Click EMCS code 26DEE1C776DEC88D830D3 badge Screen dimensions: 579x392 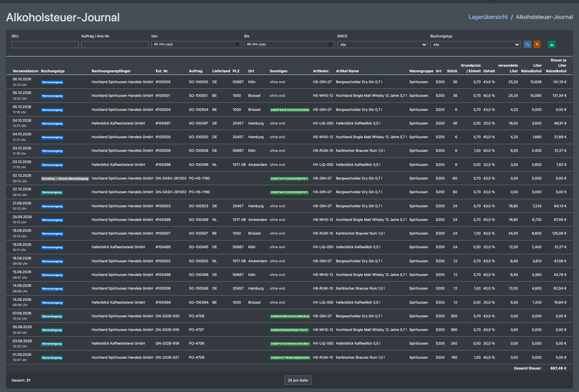coord(290,358)
